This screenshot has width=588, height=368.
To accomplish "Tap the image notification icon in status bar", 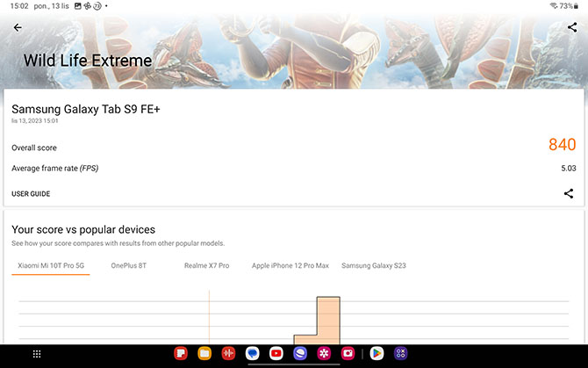I will [77, 6].
